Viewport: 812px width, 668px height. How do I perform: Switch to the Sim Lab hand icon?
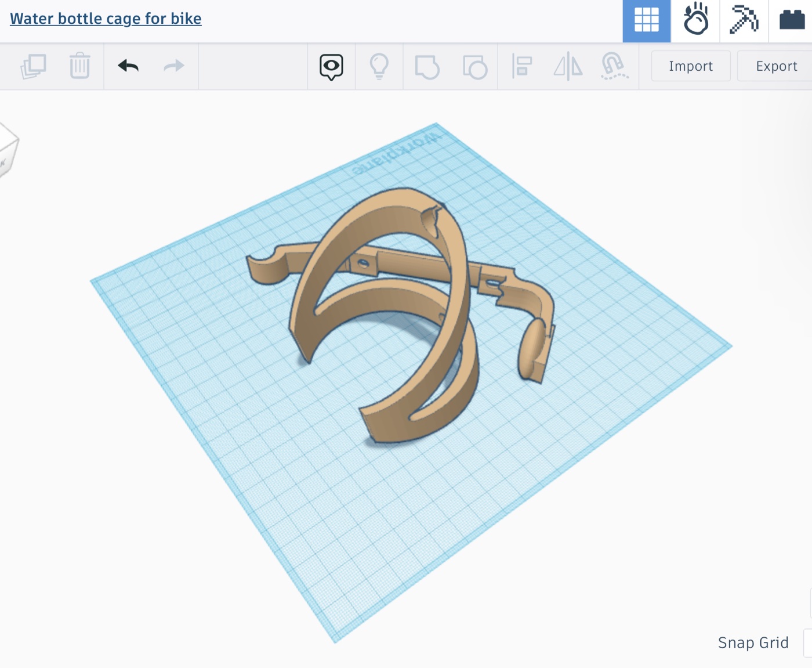tap(695, 20)
